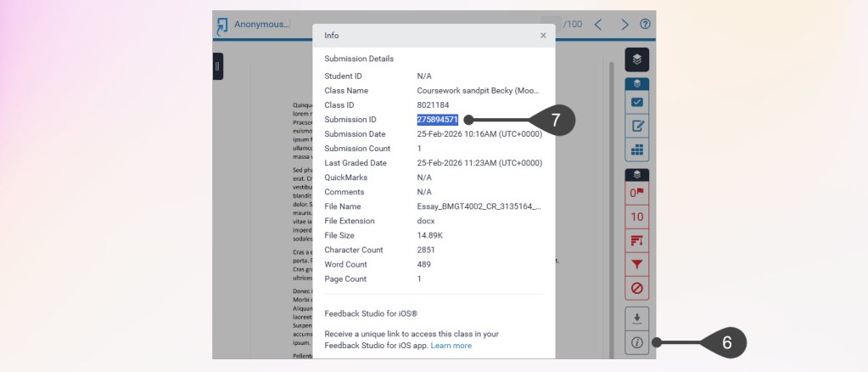Open the Learn more link
This screenshot has height=372, width=868.
(x=451, y=346)
